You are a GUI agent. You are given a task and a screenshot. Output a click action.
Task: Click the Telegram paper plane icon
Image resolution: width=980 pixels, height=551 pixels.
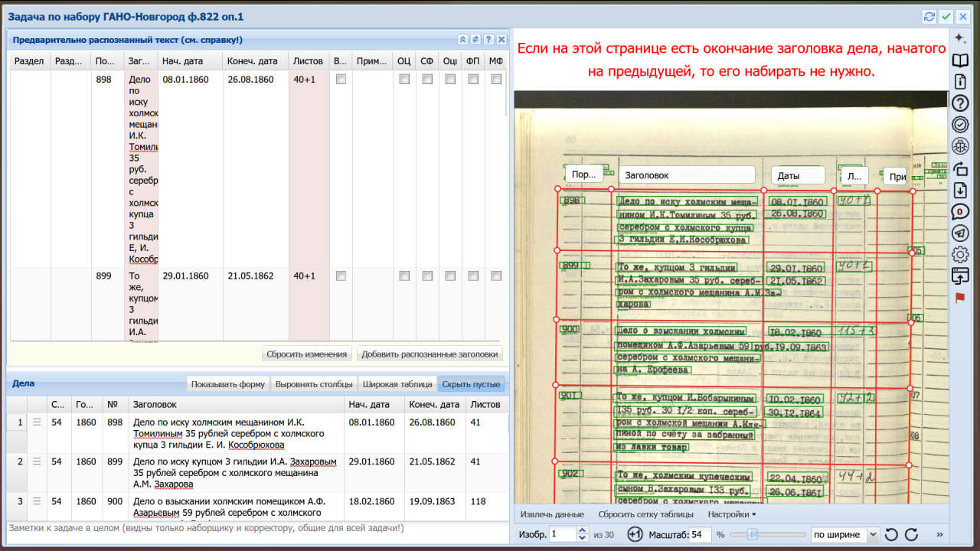click(x=960, y=233)
